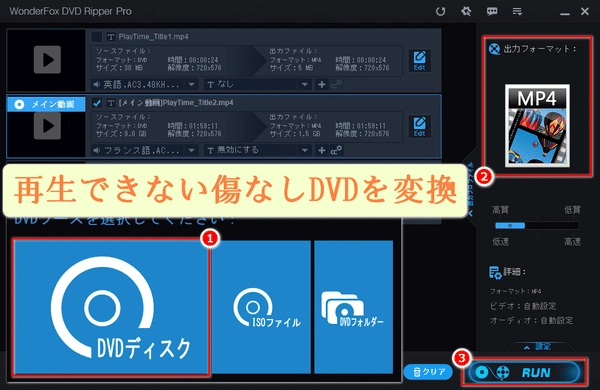Viewport: 600px width, 390px height.
Task: Open settings gear in title bar
Action: [x=466, y=11]
